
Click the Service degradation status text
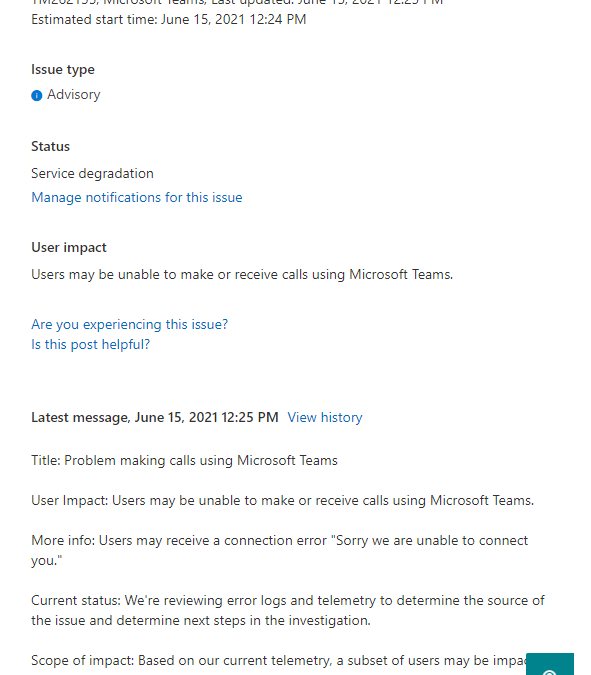[x=92, y=173]
